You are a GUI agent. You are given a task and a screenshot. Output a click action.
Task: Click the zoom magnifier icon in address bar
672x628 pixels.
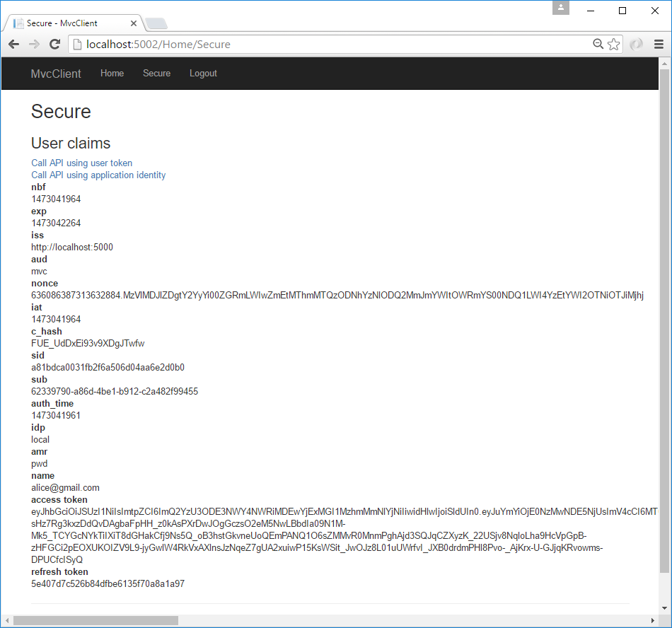[x=598, y=45]
